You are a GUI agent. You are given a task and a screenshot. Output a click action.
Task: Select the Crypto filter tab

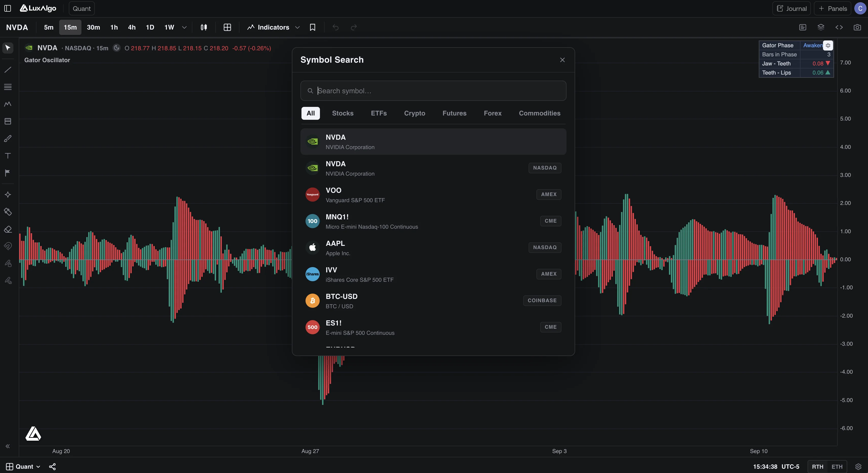coord(415,113)
